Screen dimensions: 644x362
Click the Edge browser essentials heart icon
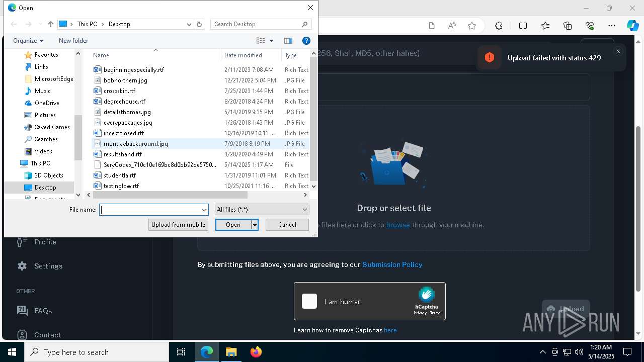point(590,26)
